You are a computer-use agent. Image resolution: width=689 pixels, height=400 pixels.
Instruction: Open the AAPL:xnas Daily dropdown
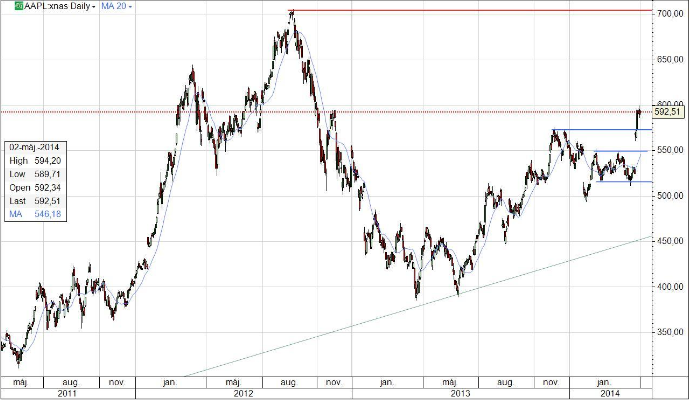(60, 6)
